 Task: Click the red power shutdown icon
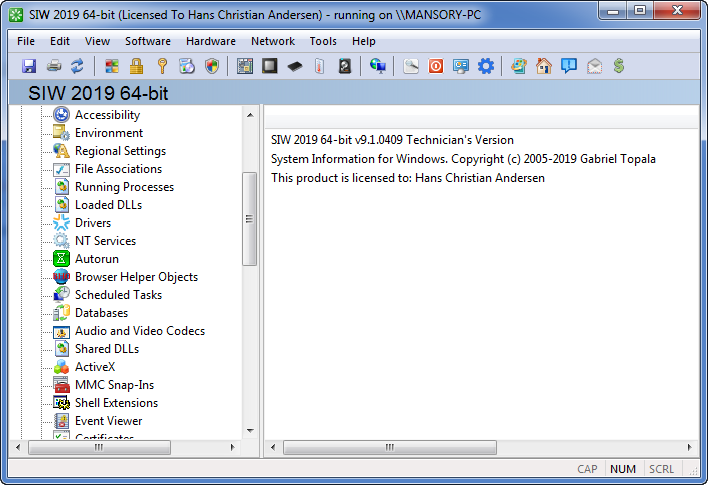click(436, 66)
